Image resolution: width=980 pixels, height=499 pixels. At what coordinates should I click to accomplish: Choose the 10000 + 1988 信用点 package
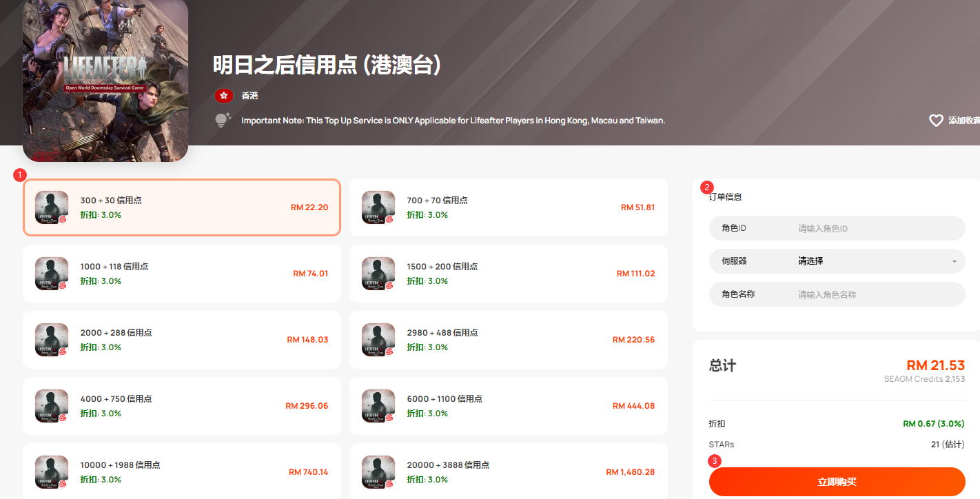pyautogui.click(x=182, y=471)
